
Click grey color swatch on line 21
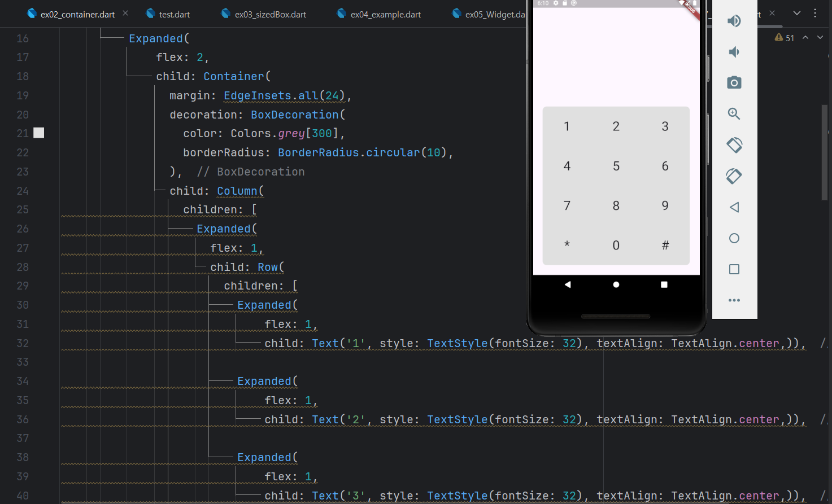coord(39,133)
